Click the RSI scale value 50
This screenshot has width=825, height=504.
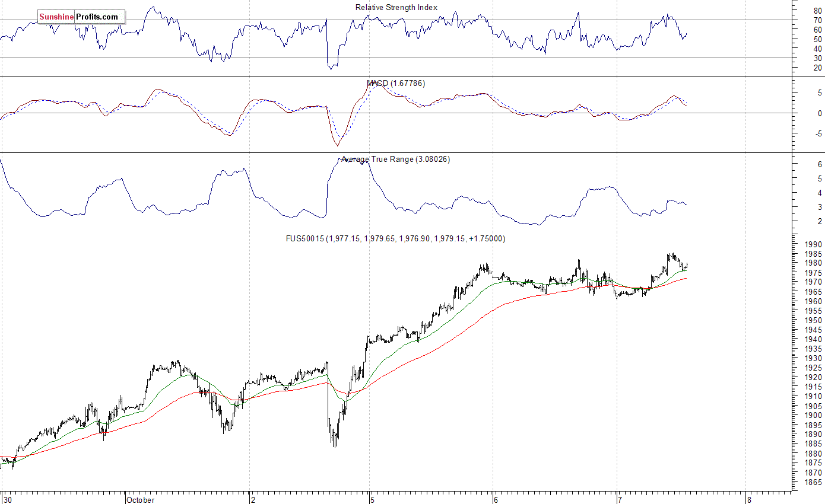817,39
